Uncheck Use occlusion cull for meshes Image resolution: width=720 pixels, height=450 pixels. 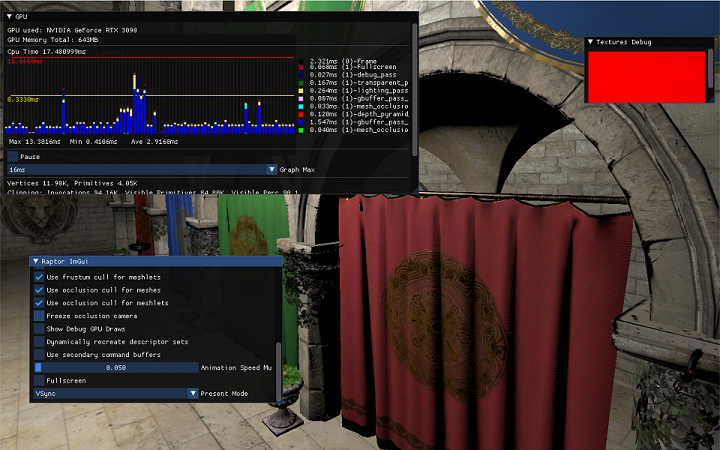click(x=39, y=290)
